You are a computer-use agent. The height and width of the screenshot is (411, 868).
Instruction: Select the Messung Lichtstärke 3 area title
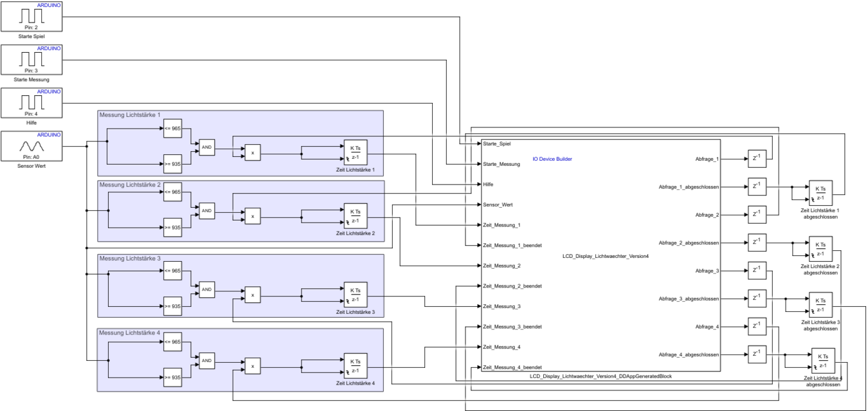tap(129, 259)
